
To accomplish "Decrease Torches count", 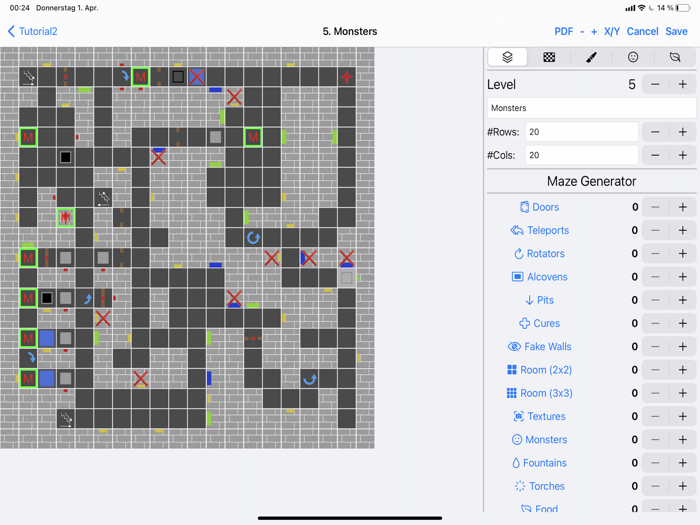I will point(655,486).
